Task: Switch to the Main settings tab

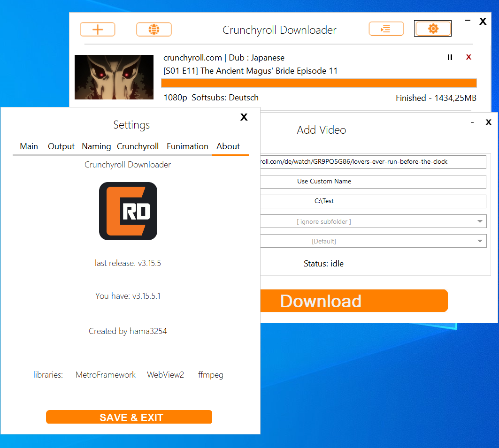Action: point(29,146)
